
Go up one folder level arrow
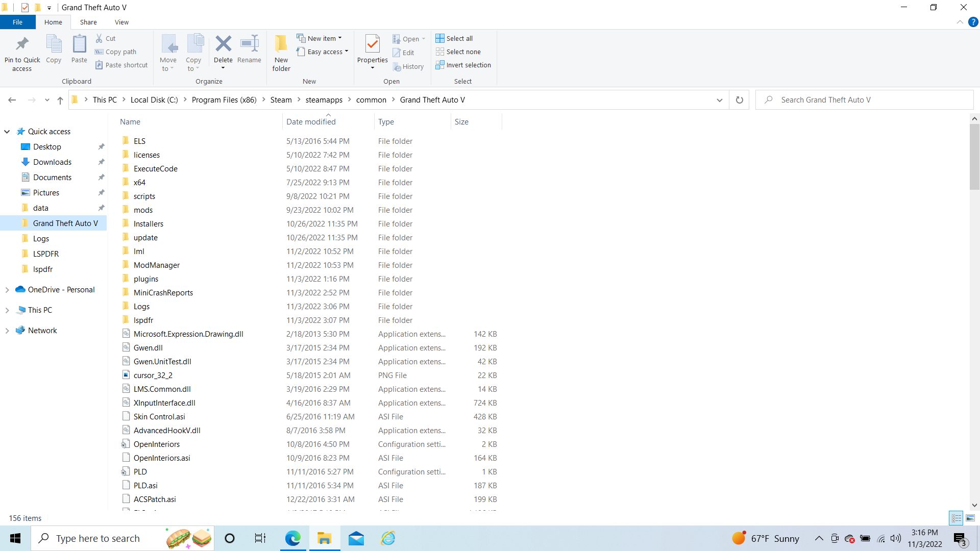pos(60,100)
